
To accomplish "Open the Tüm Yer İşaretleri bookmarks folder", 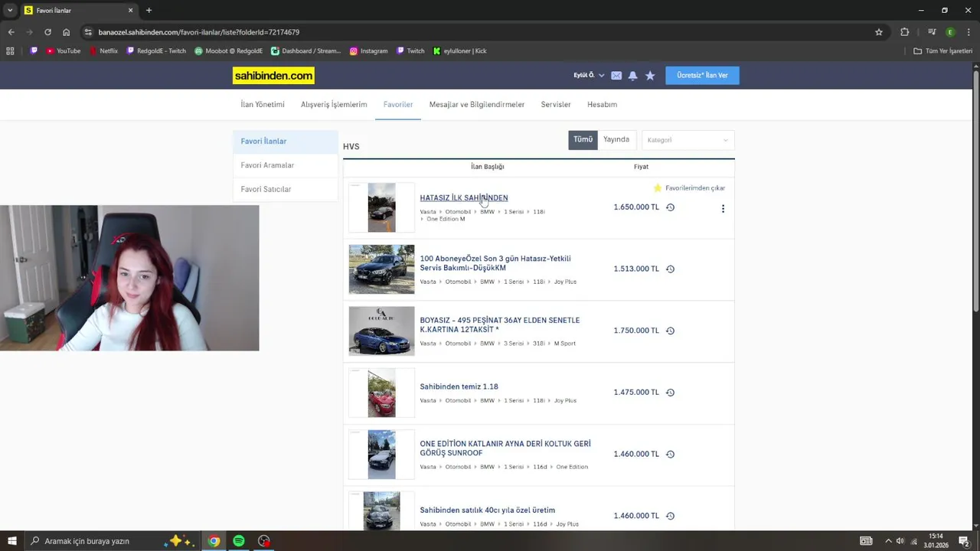I will pyautogui.click(x=942, y=51).
